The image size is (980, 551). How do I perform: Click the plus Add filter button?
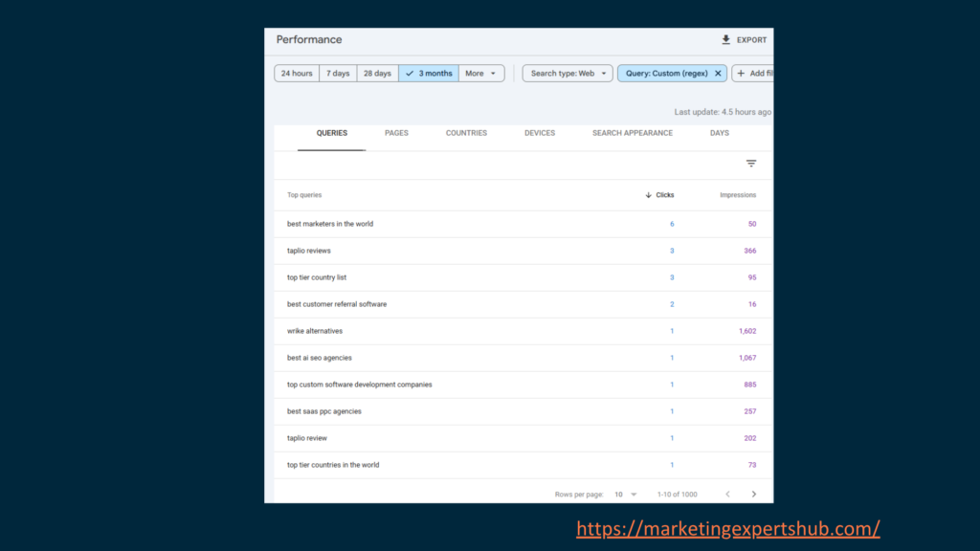pos(753,73)
